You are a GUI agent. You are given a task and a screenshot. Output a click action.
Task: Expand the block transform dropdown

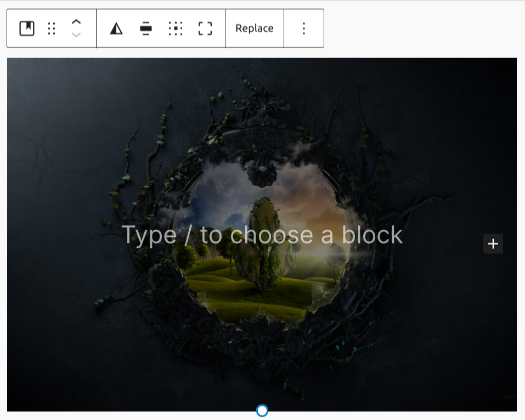tap(26, 29)
